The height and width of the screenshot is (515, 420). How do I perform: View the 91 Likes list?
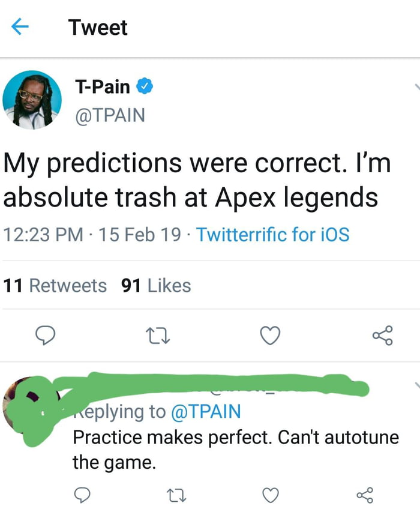tap(156, 286)
